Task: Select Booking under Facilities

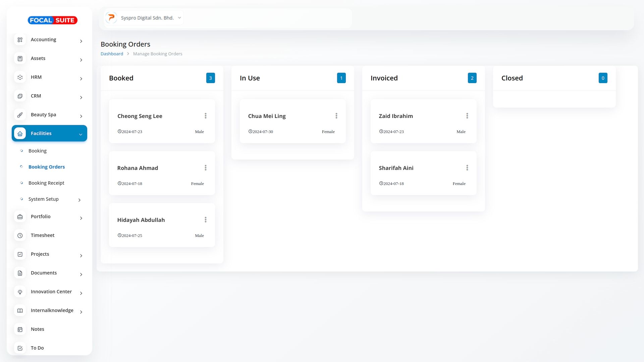Action: click(38, 151)
